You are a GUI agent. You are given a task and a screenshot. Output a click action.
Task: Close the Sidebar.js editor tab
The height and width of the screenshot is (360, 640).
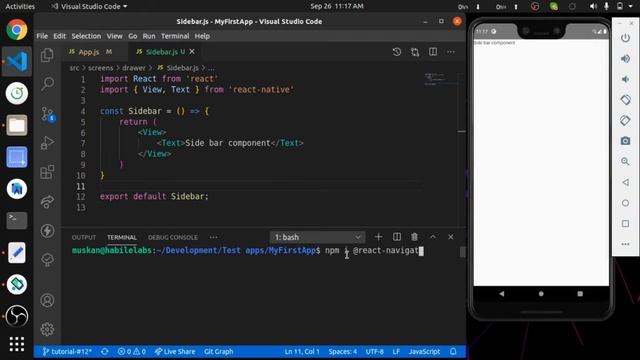pos(192,51)
